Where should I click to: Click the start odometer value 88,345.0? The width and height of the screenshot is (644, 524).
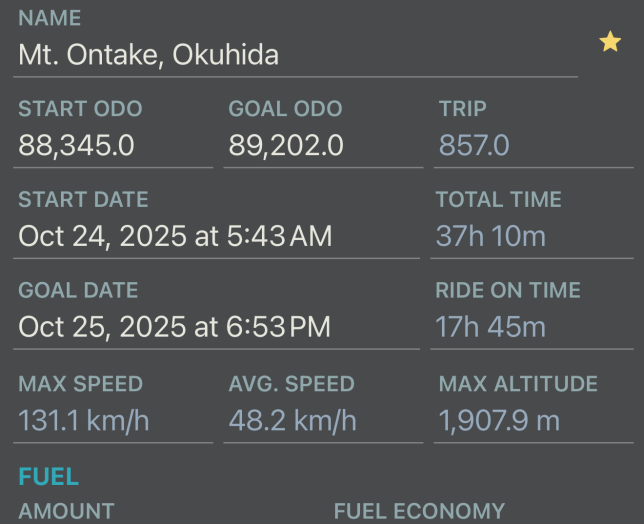pyautogui.click(x=76, y=146)
